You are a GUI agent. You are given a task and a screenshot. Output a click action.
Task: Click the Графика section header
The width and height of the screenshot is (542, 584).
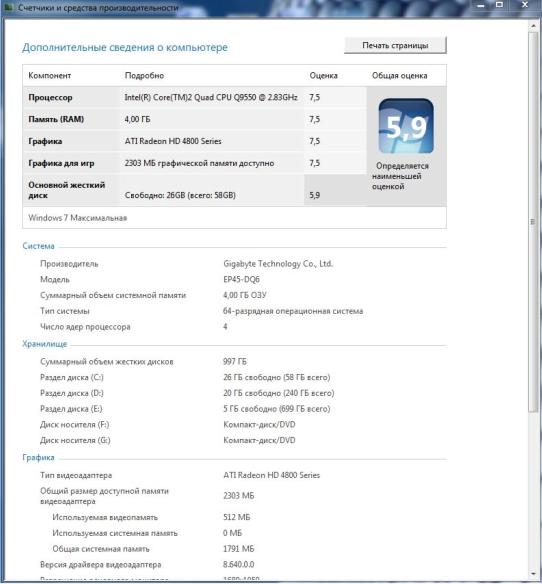pyautogui.click(x=38, y=457)
